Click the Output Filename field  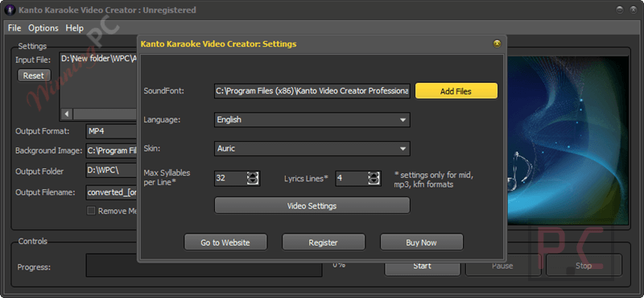pos(112,192)
